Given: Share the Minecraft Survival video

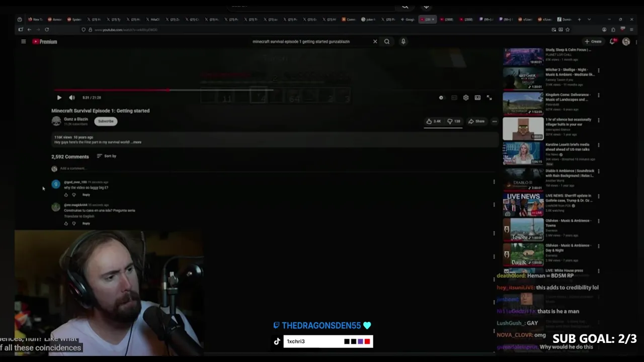Looking at the screenshot, I should [x=476, y=121].
